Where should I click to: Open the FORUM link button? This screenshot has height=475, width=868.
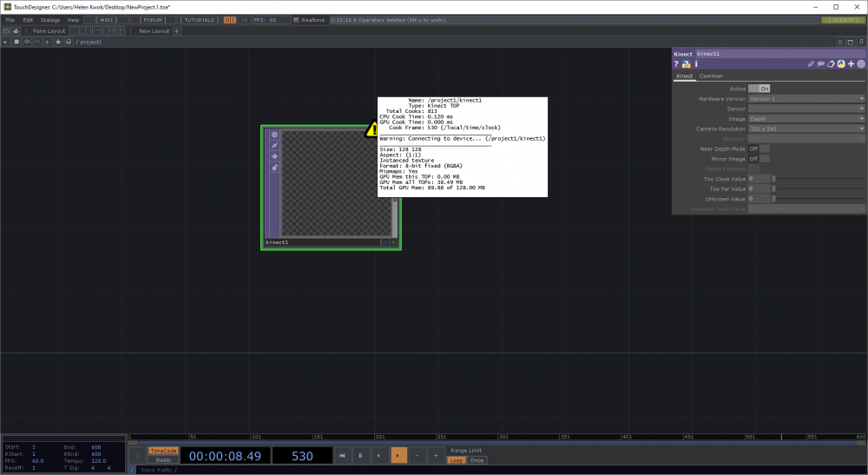(154, 20)
